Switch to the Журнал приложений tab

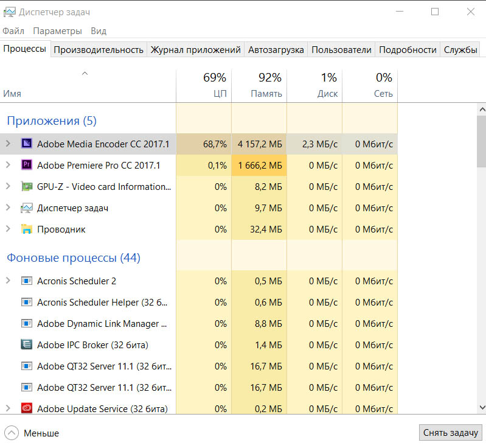click(196, 50)
